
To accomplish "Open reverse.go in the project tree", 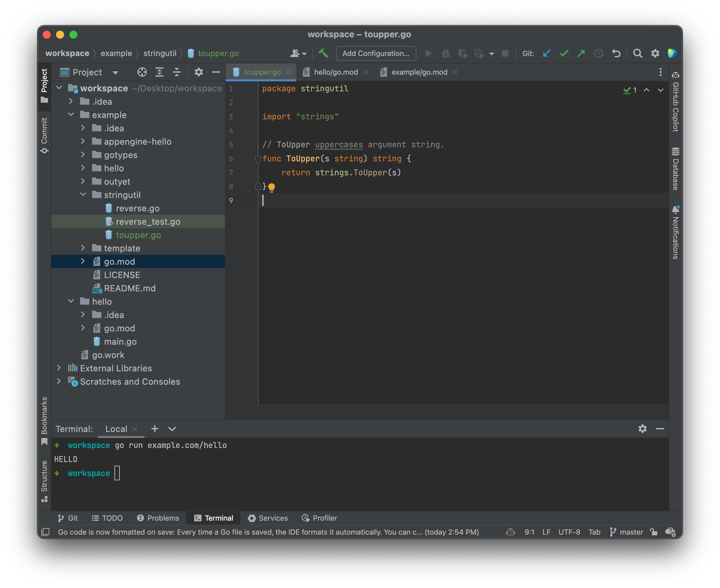I will click(x=137, y=208).
